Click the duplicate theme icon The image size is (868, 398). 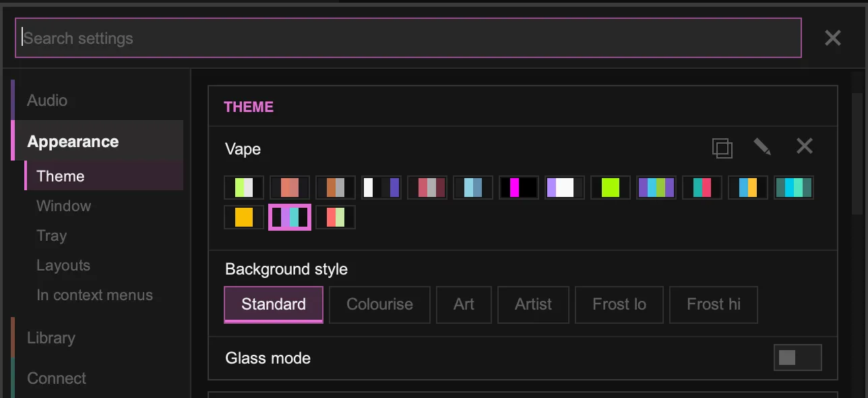coord(722,148)
